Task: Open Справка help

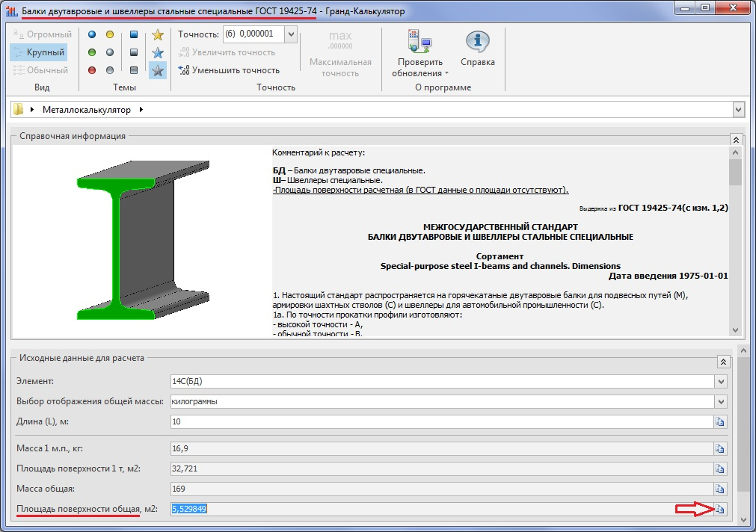Action: [x=477, y=49]
